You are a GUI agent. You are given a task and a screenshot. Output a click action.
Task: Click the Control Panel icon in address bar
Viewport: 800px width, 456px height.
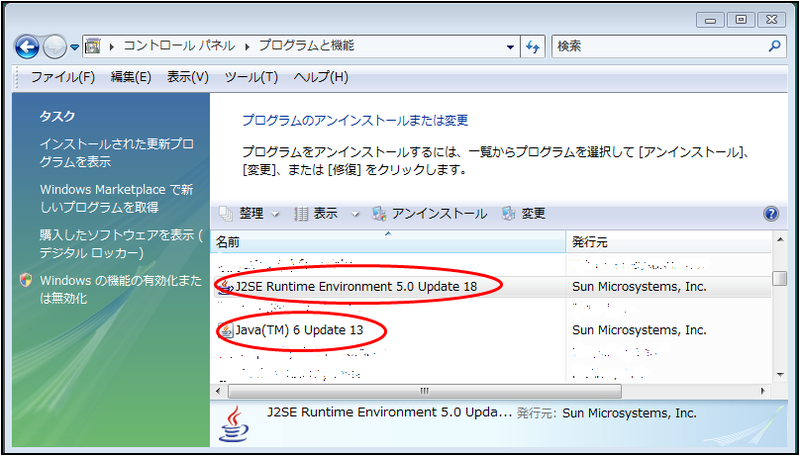tap(92, 46)
